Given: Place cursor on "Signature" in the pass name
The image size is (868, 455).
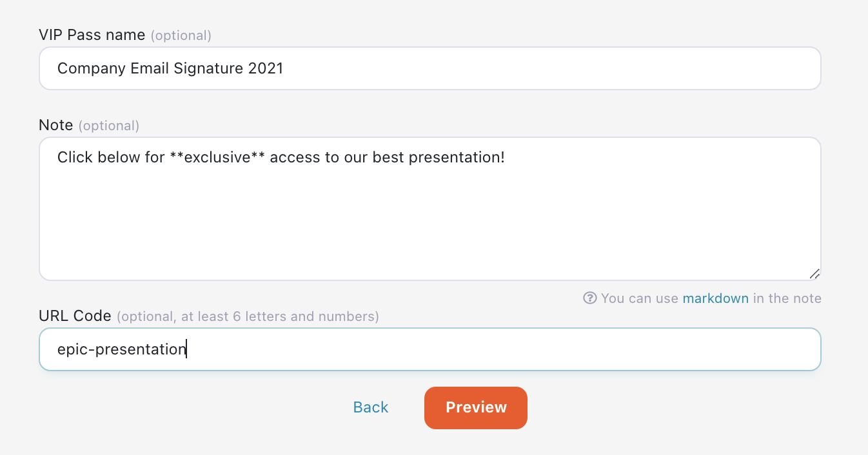Looking at the screenshot, I should (208, 68).
